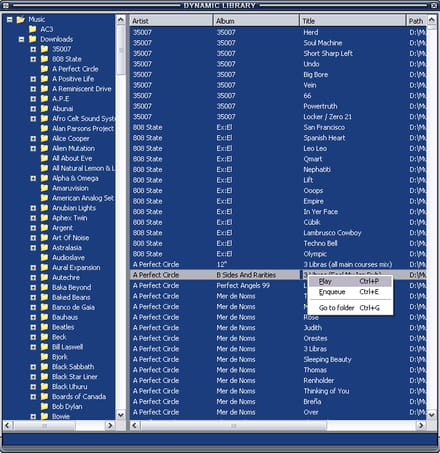Click the Perfect Angels 99 album cell
The height and width of the screenshot is (453, 440).
coord(243,286)
